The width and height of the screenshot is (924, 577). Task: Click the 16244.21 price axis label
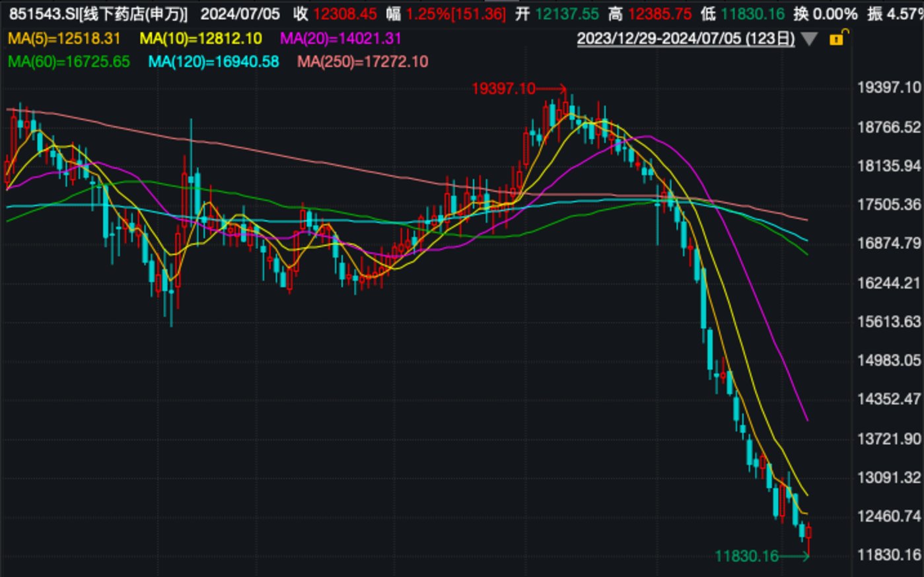888,283
